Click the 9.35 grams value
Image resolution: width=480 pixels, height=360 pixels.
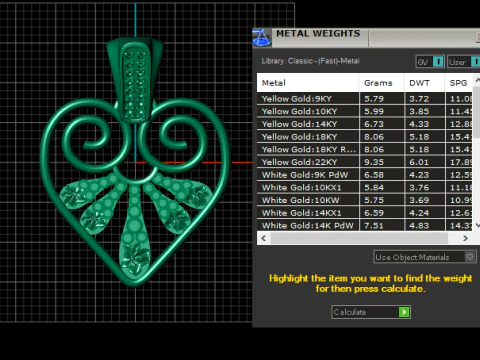coord(374,162)
